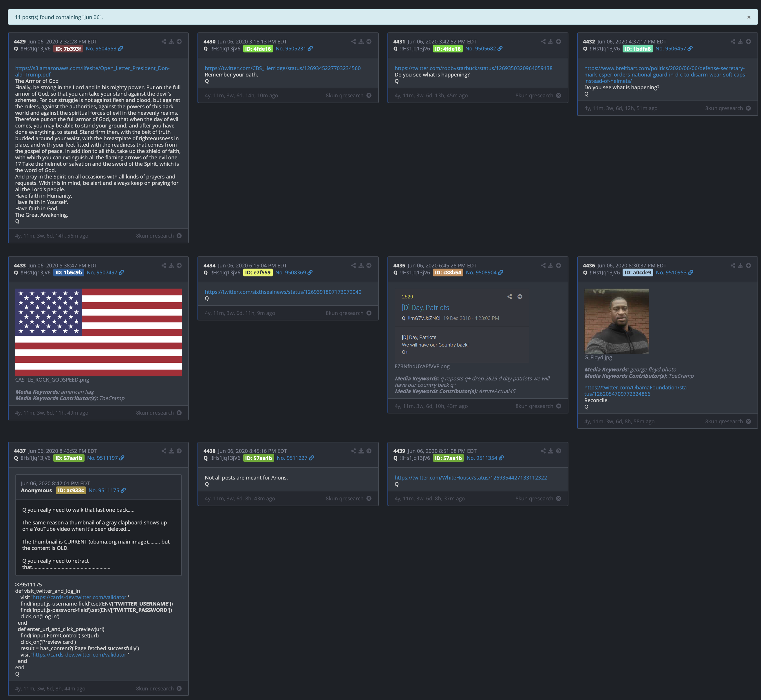Click post number 4437 heading
The image size is (761, 700).
tap(20, 451)
